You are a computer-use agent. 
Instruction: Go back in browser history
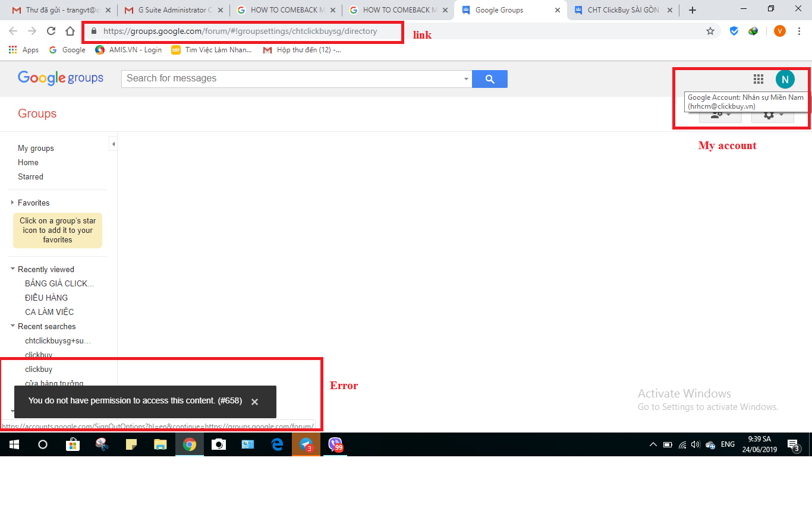tap(13, 31)
